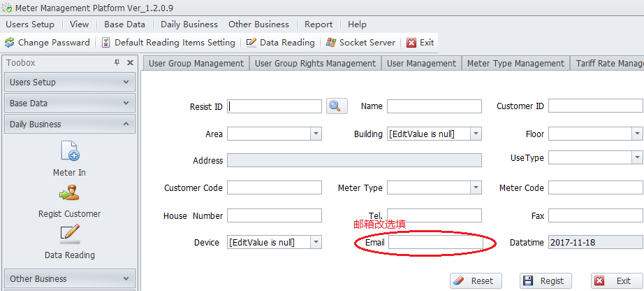Launch Socket Server from the toolbar
Screen dimensions: 644x291
(360, 43)
